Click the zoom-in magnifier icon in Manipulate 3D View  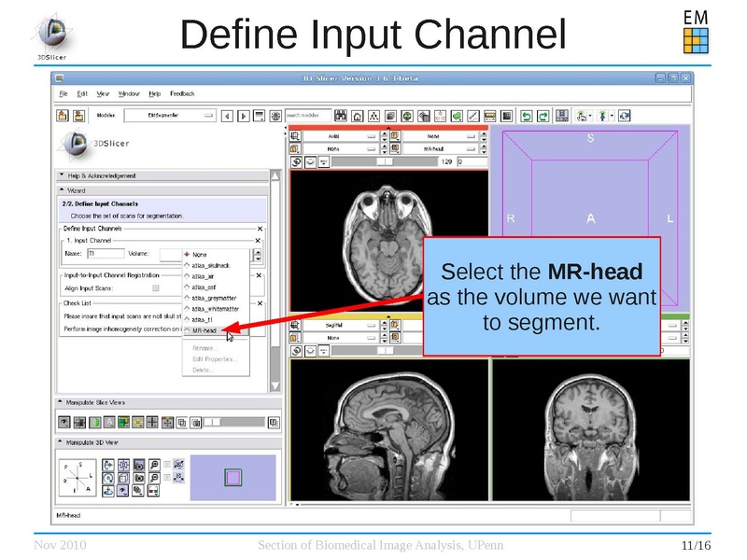click(153, 463)
